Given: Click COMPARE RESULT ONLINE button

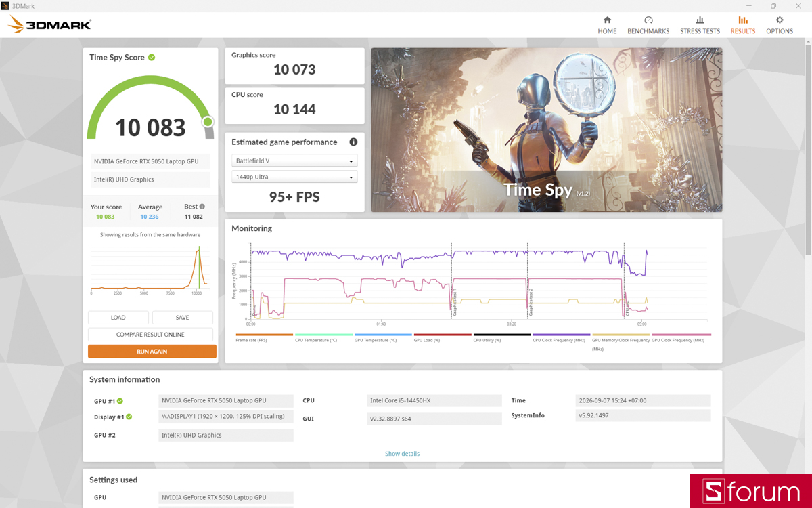Looking at the screenshot, I should (x=150, y=335).
